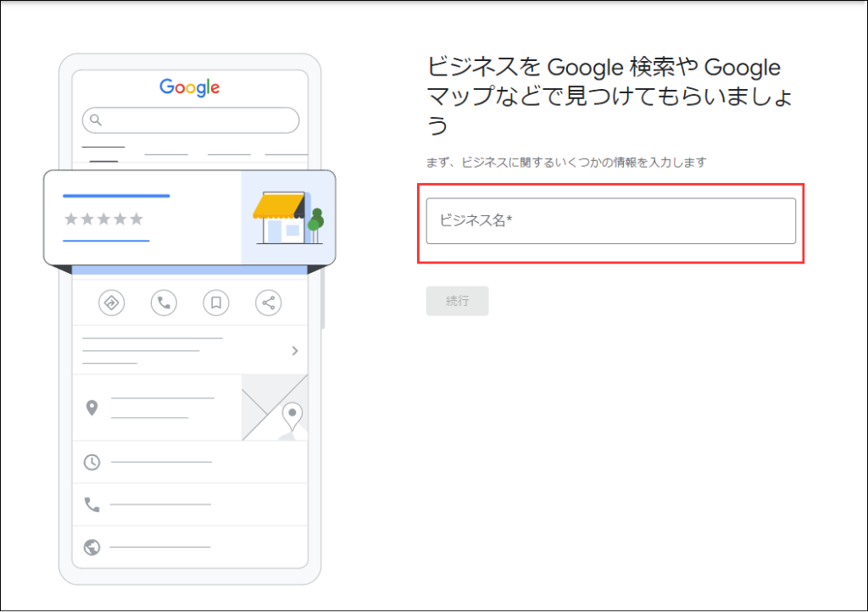Select the share icon on the business card
Screen dimensions: 868x612
tap(269, 303)
